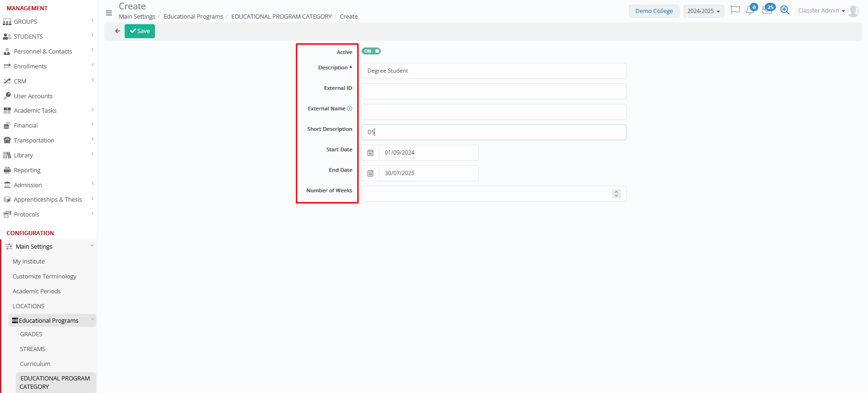Open the flag icon in header

click(x=735, y=10)
